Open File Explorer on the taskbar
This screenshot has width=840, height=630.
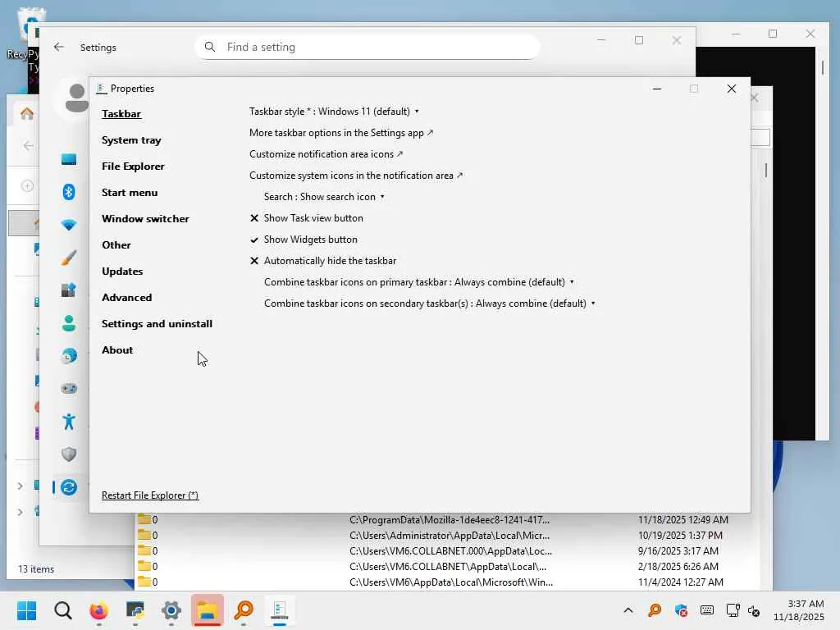(208, 610)
